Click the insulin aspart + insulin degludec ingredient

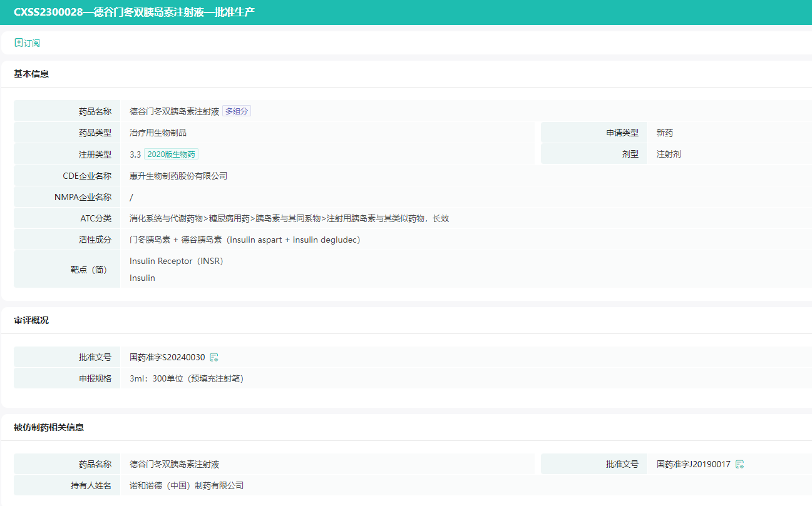(245, 240)
